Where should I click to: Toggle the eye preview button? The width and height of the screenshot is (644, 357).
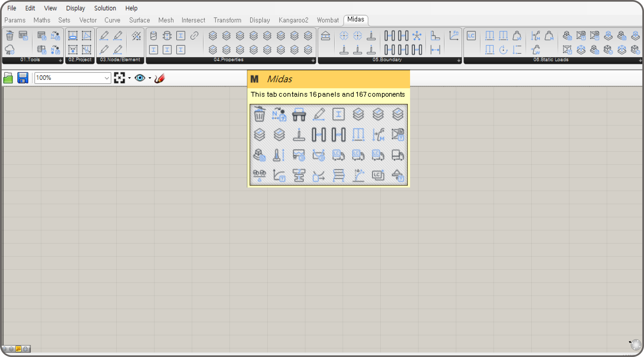pyautogui.click(x=140, y=78)
